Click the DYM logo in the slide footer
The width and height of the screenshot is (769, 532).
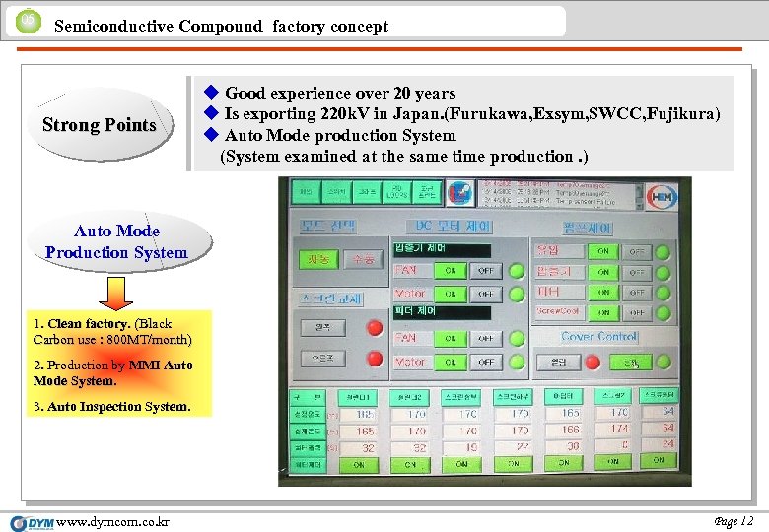tap(32, 523)
